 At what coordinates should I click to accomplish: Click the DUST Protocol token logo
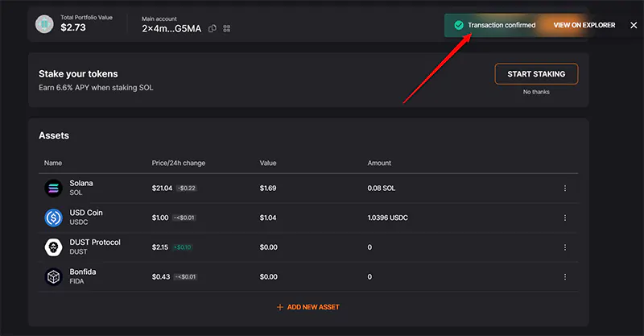pyautogui.click(x=54, y=247)
